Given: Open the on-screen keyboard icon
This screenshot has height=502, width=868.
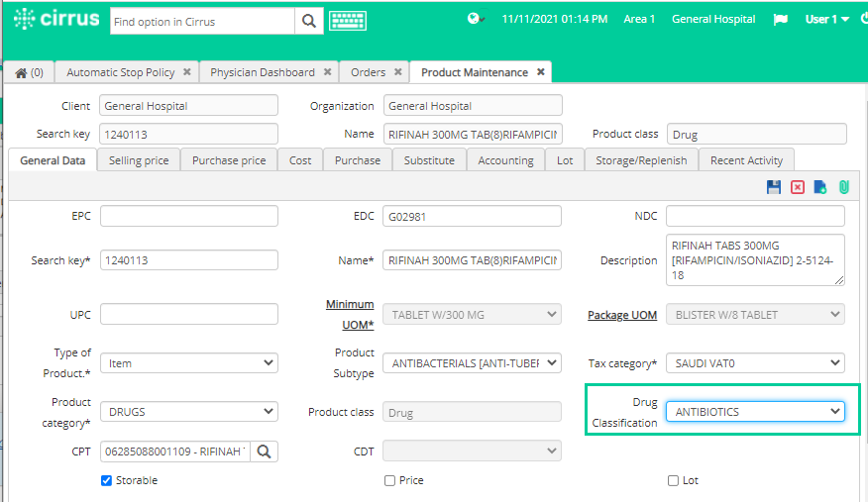Looking at the screenshot, I should coord(348,21).
